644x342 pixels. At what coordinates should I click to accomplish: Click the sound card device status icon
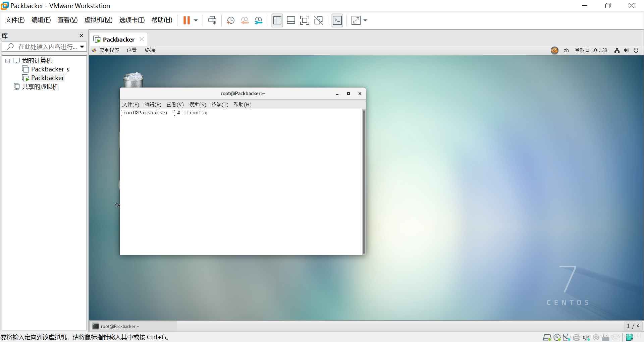586,338
